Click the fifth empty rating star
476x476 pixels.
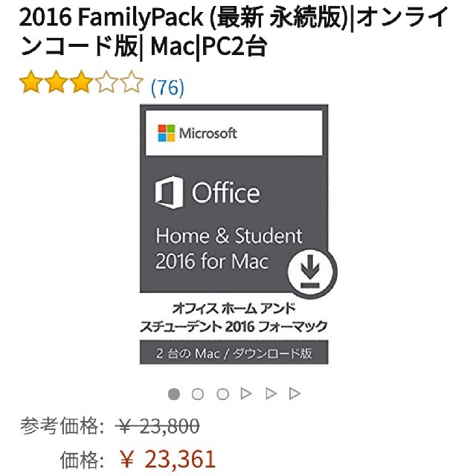click(132, 82)
